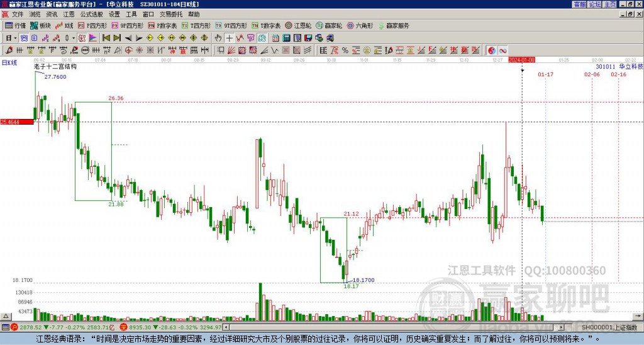Open the 9T四方形 tool
644x345 pixels.
click(231, 25)
